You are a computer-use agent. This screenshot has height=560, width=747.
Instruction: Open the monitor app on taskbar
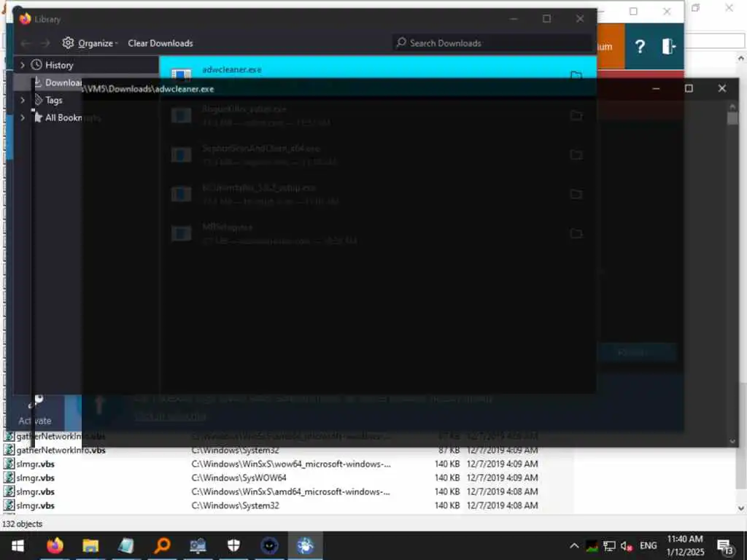click(x=197, y=545)
